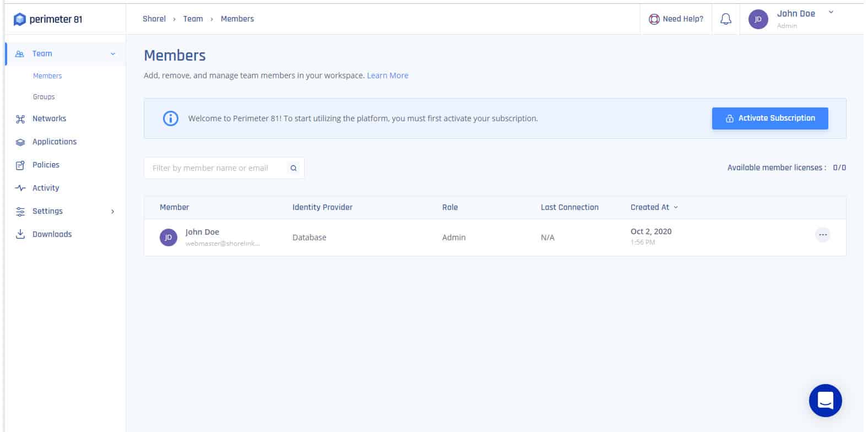This screenshot has width=868, height=432.
Task: Click the Database identity provider cell
Action: click(310, 237)
